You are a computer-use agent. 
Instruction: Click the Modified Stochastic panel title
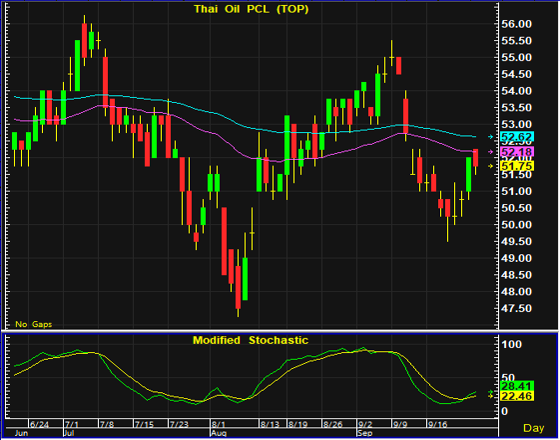pyautogui.click(x=250, y=340)
